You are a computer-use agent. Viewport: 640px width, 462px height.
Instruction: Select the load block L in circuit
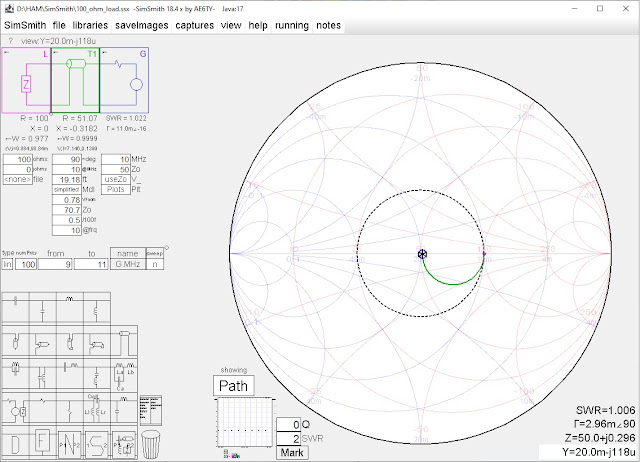point(26,80)
